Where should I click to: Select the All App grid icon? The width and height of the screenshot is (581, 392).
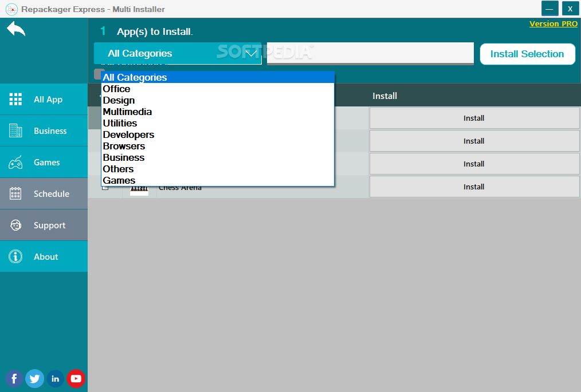(16, 99)
